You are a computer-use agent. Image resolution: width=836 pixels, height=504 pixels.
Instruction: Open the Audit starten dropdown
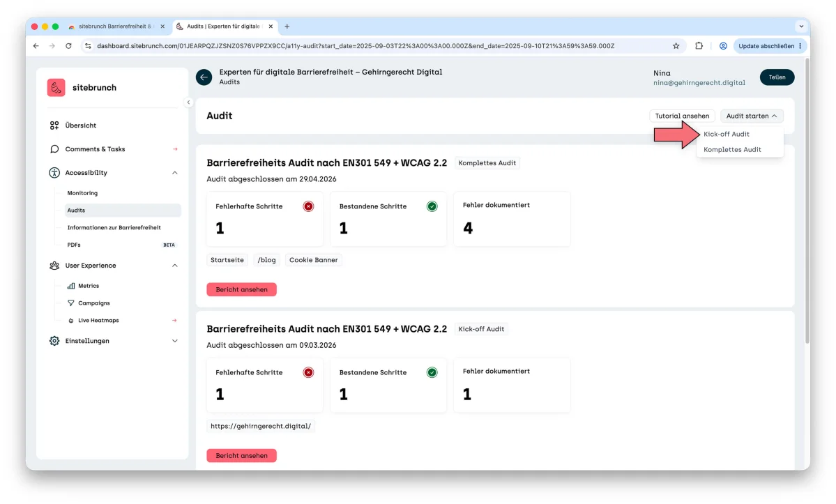pyautogui.click(x=751, y=116)
